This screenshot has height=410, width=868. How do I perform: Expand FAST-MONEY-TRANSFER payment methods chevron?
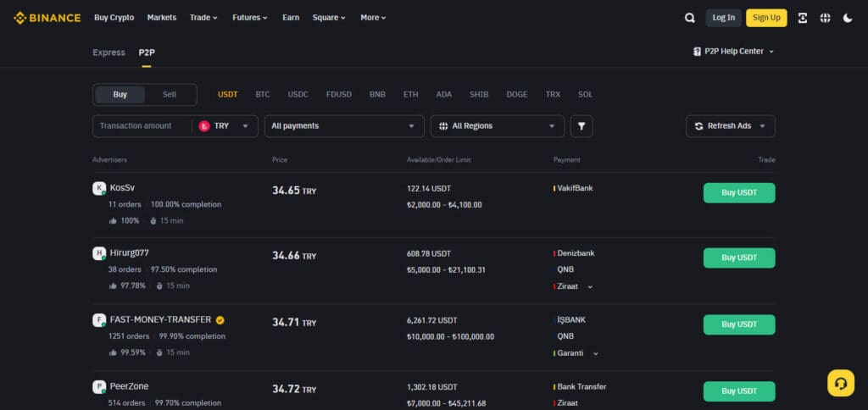click(596, 353)
